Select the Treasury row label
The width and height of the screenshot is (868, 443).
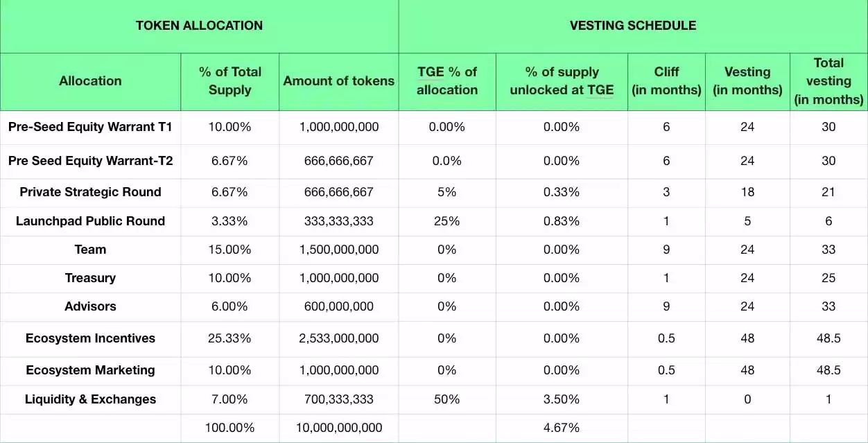90,278
